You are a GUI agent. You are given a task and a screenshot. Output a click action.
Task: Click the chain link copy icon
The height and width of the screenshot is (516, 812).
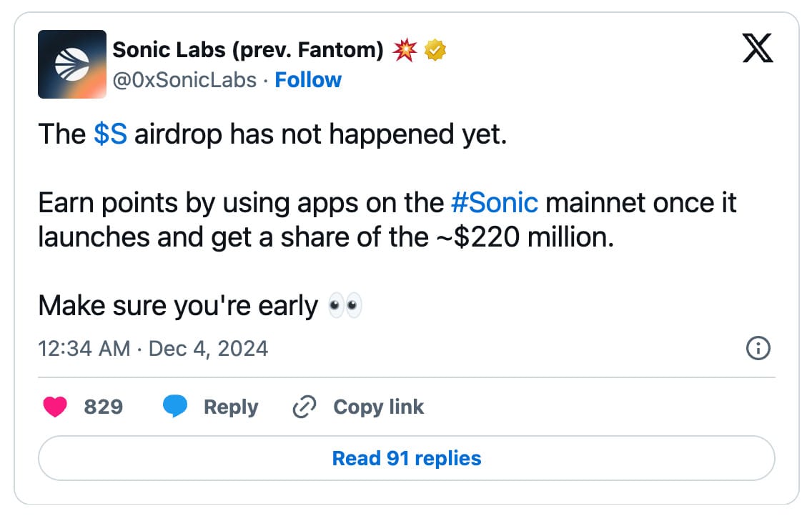click(304, 407)
